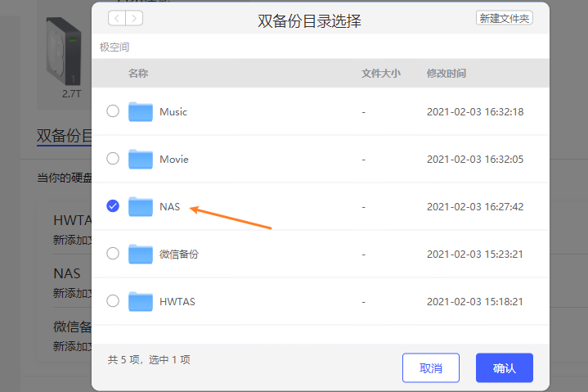The image size is (588, 392).
Task: Go back with the left arrow
Action: [x=117, y=18]
